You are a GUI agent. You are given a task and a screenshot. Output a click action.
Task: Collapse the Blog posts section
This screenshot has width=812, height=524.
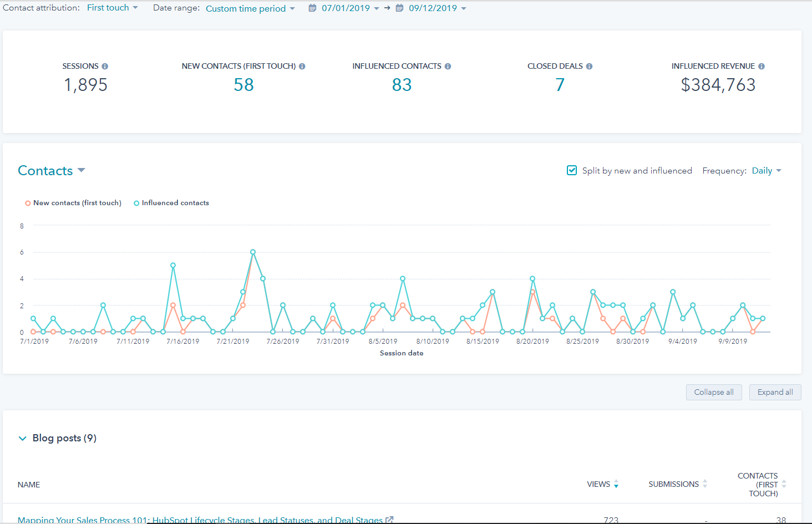[22, 438]
